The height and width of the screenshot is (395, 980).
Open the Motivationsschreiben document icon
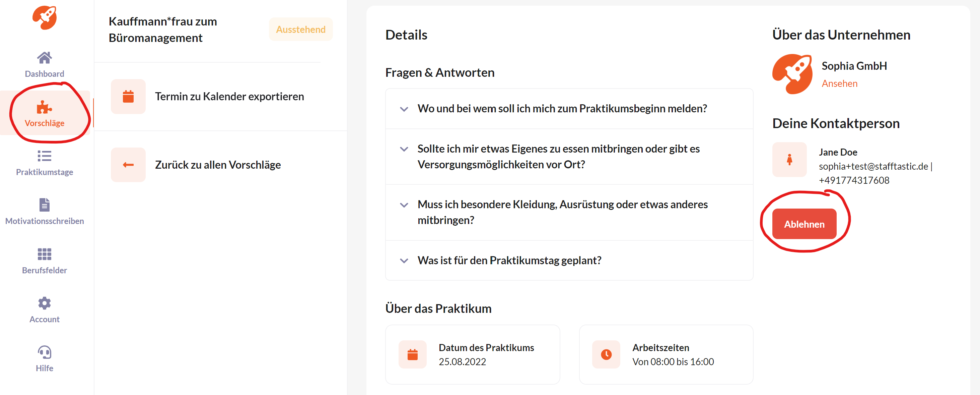pos(45,205)
